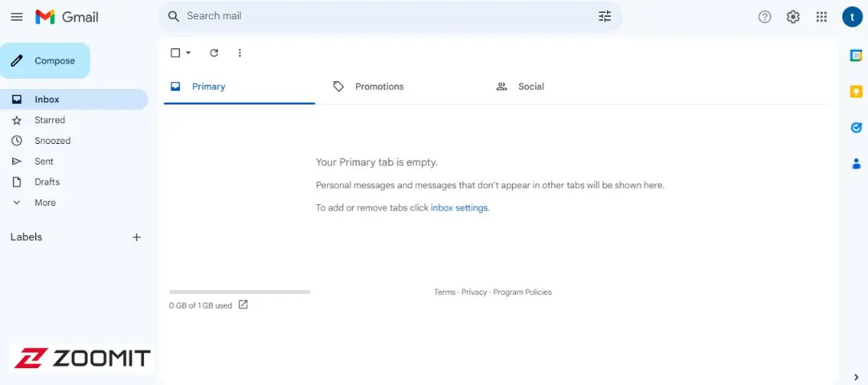
Task: Open the main menu hamburger icon
Action: 17,17
